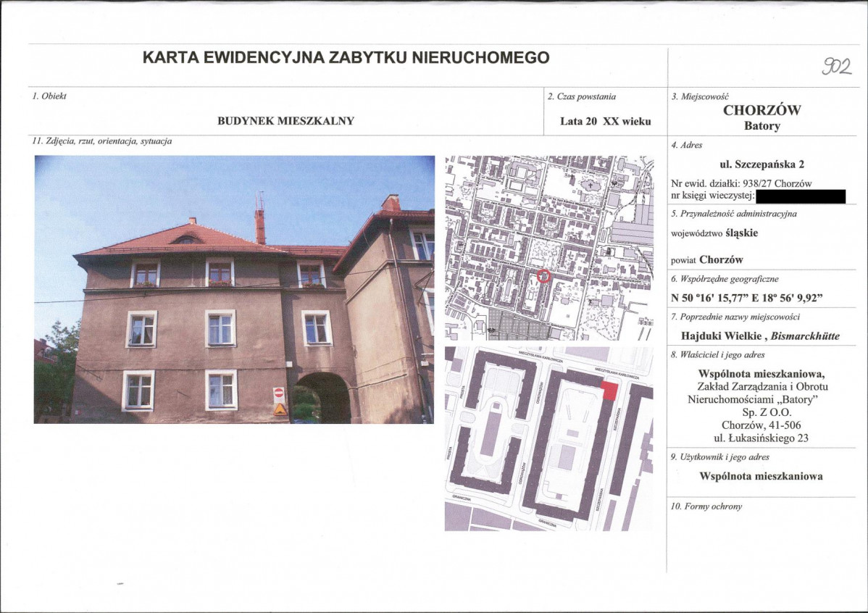Click the title 'KARTA EWIDENCYJNA ZABYTKU NIERUCHOMEGO'
This screenshot has width=868, height=613.
tap(346, 57)
